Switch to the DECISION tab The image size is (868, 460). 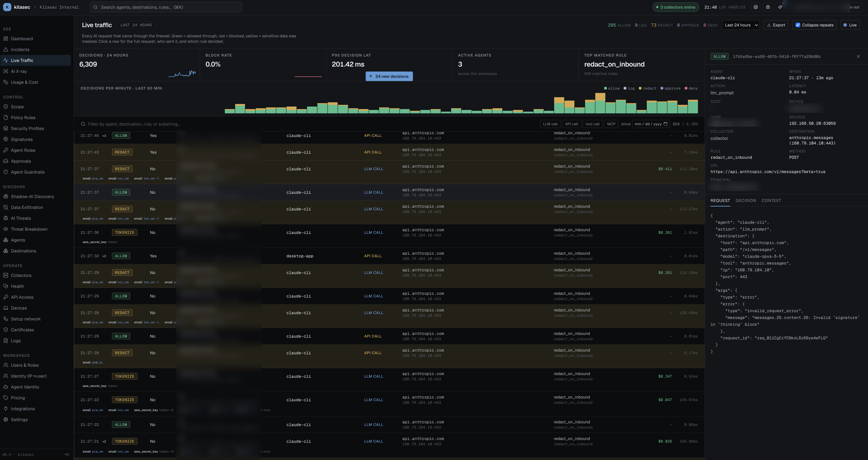coord(745,201)
